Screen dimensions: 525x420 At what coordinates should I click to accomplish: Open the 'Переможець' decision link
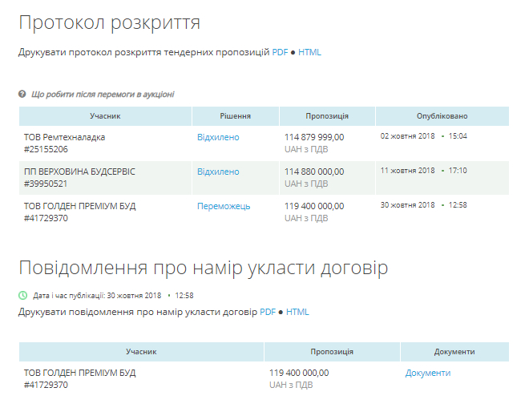pyautogui.click(x=224, y=206)
